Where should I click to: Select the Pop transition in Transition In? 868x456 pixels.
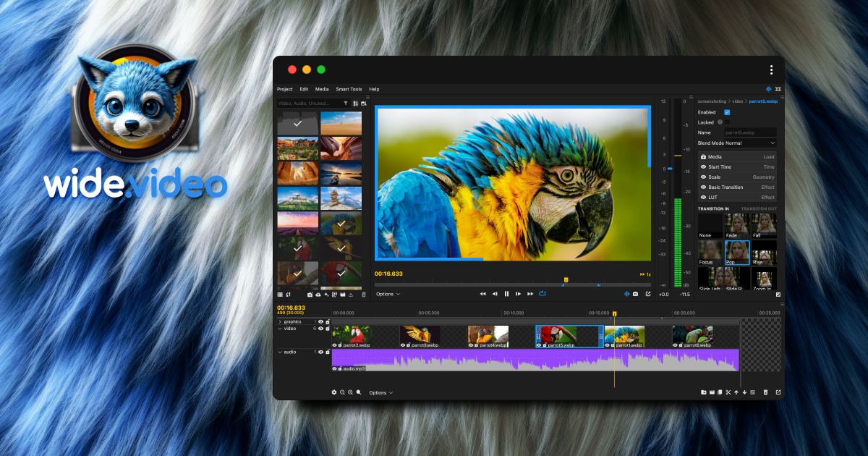(x=736, y=253)
